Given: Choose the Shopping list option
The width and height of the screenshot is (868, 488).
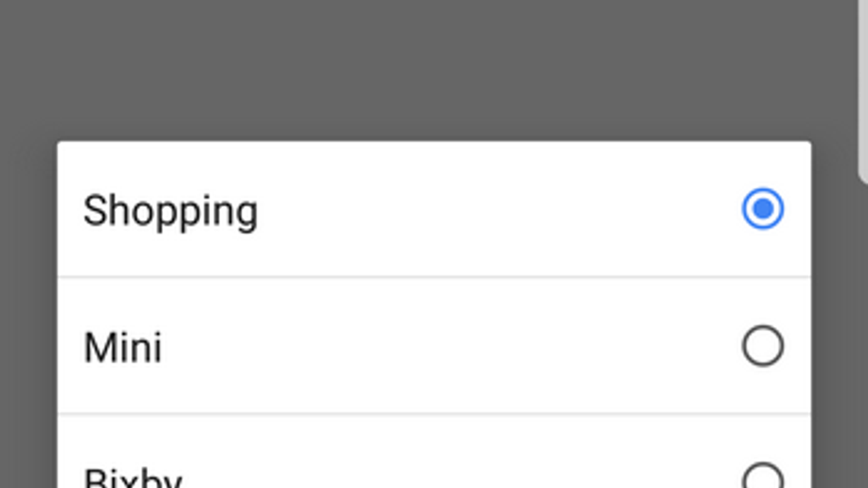Looking at the screenshot, I should click(380, 210).
